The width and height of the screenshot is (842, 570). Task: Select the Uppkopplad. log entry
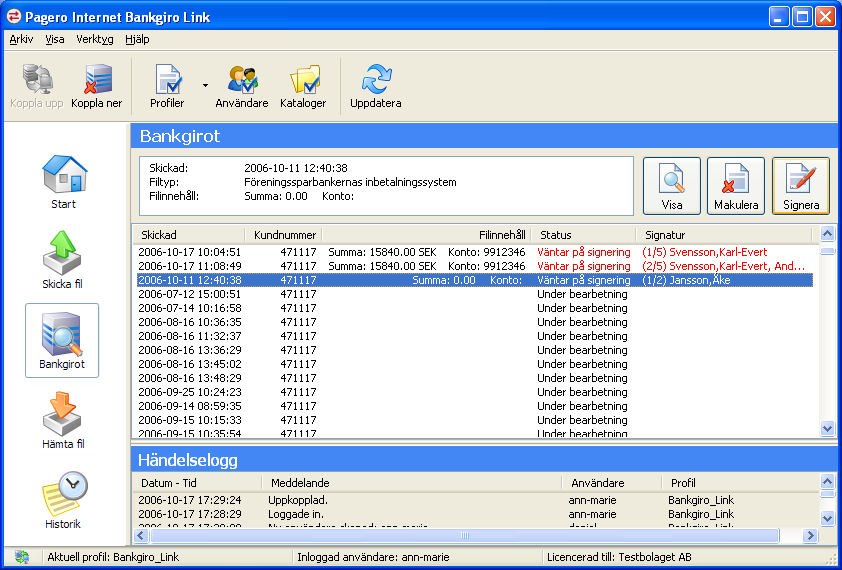tap(475, 500)
